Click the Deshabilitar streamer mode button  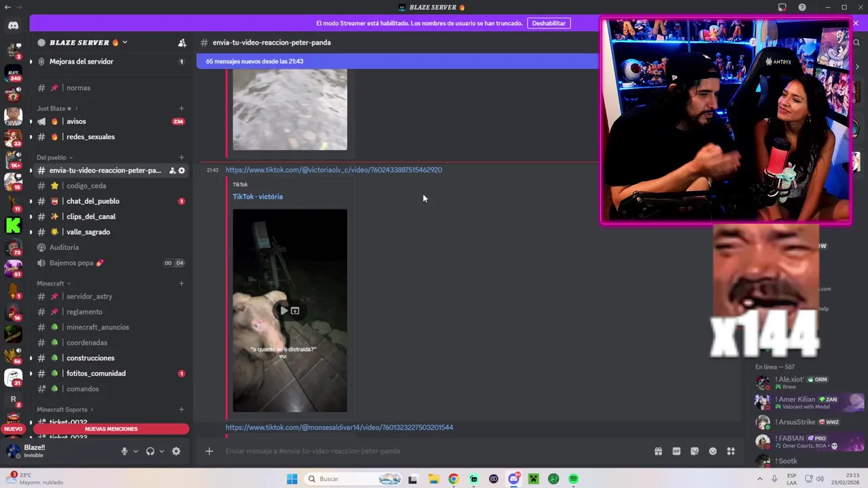click(549, 23)
